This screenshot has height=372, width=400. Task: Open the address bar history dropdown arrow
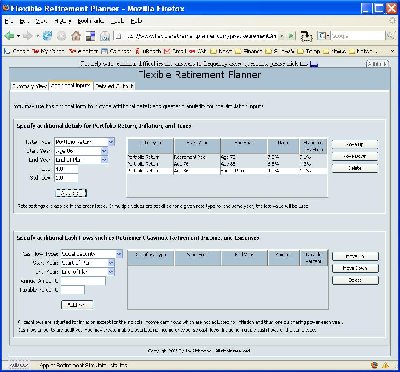(x=282, y=36)
